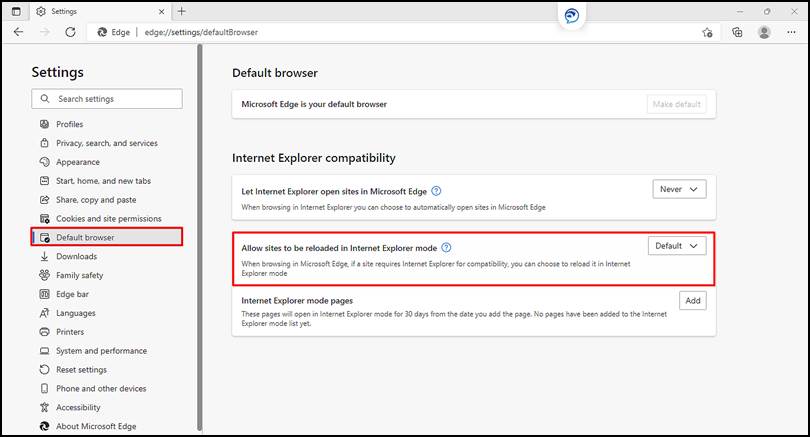Close the Settings tab
This screenshot has height=437, width=810.
(161, 11)
